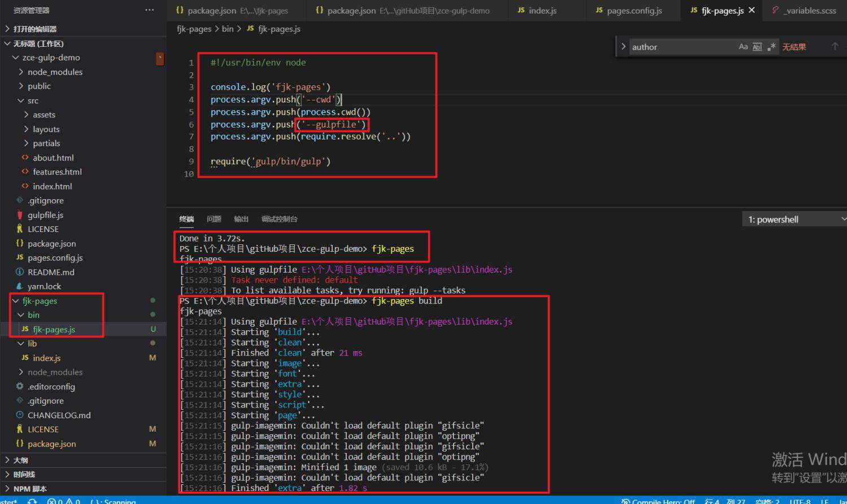847x504 pixels.
Task: Click the '#!/usr/bin/env node' shebang line
Action: point(258,63)
